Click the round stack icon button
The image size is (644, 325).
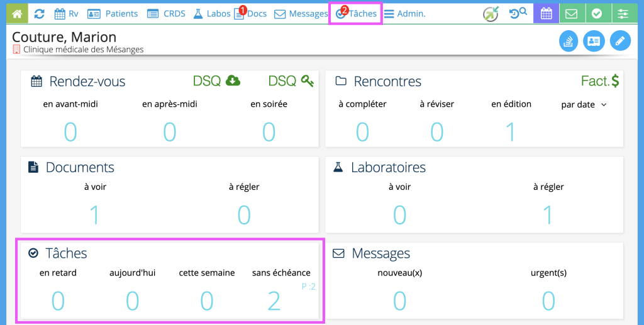(569, 41)
